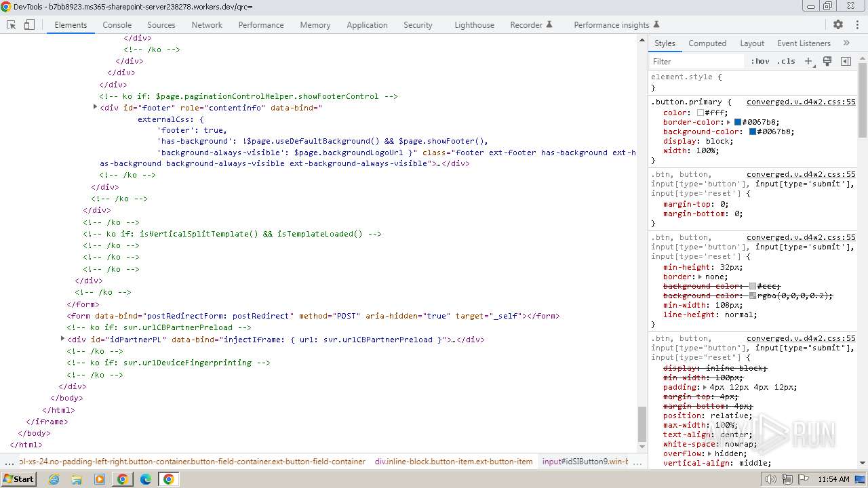Select the button-field-container breadcrumb

coord(192,462)
